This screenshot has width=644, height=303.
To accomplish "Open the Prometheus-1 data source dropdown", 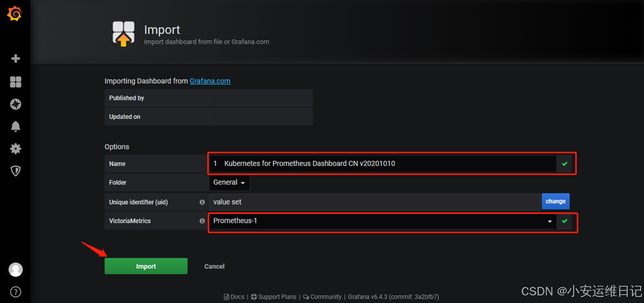I will (x=383, y=221).
